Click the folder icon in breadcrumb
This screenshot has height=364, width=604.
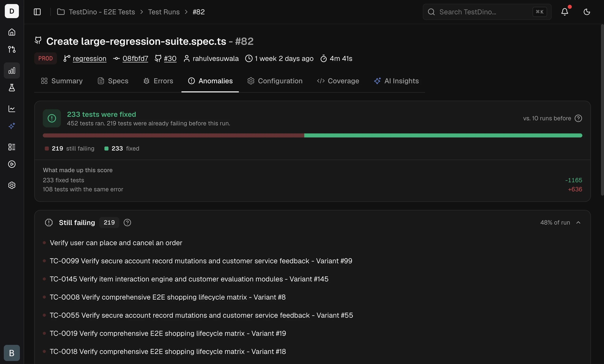61,12
